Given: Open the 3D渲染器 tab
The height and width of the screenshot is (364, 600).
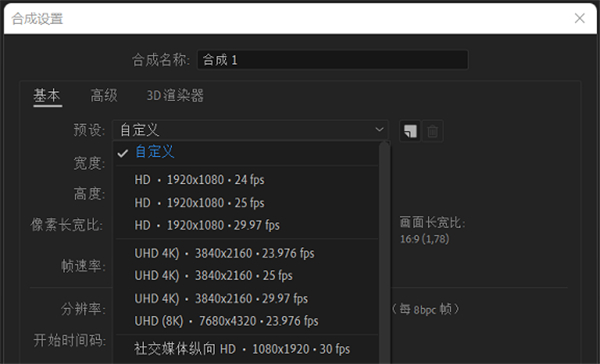Looking at the screenshot, I should [x=175, y=95].
